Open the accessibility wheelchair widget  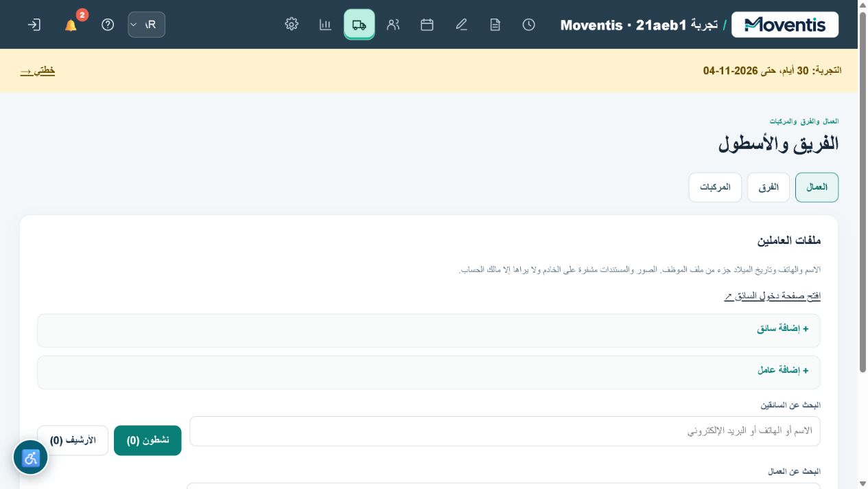(31, 457)
